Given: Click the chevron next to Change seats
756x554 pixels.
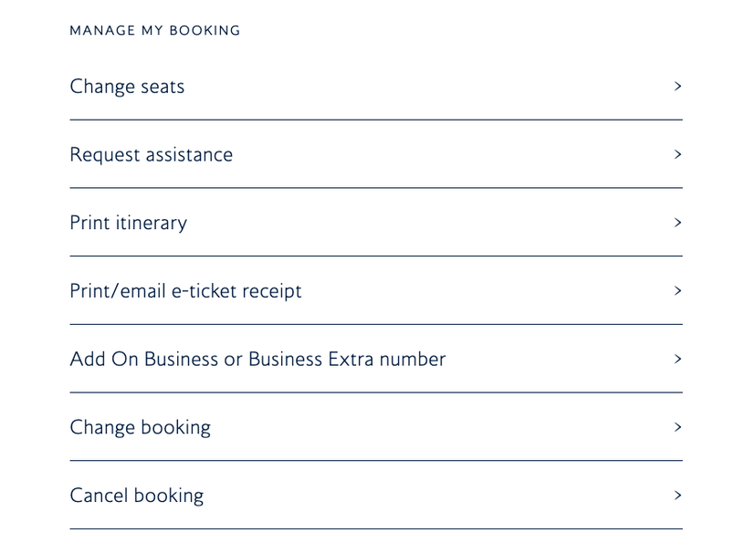Looking at the screenshot, I should 678,86.
